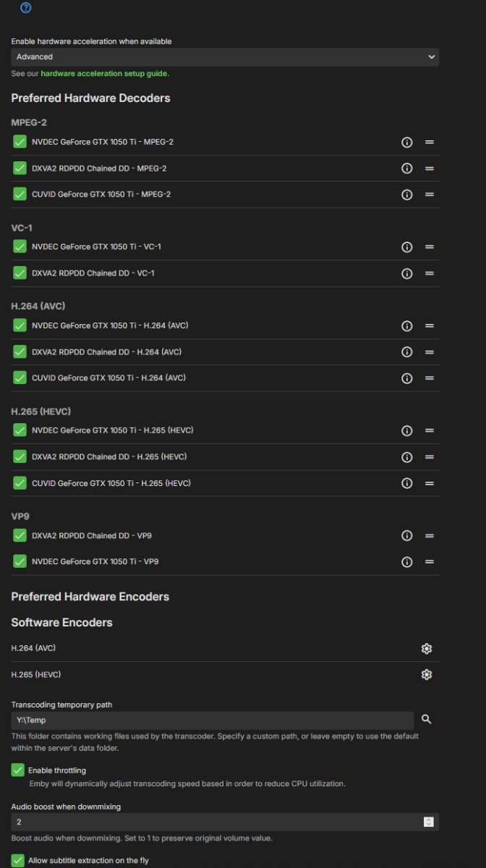Uncheck Enable throttling
Screen dimensions: 486x868
point(17,770)
